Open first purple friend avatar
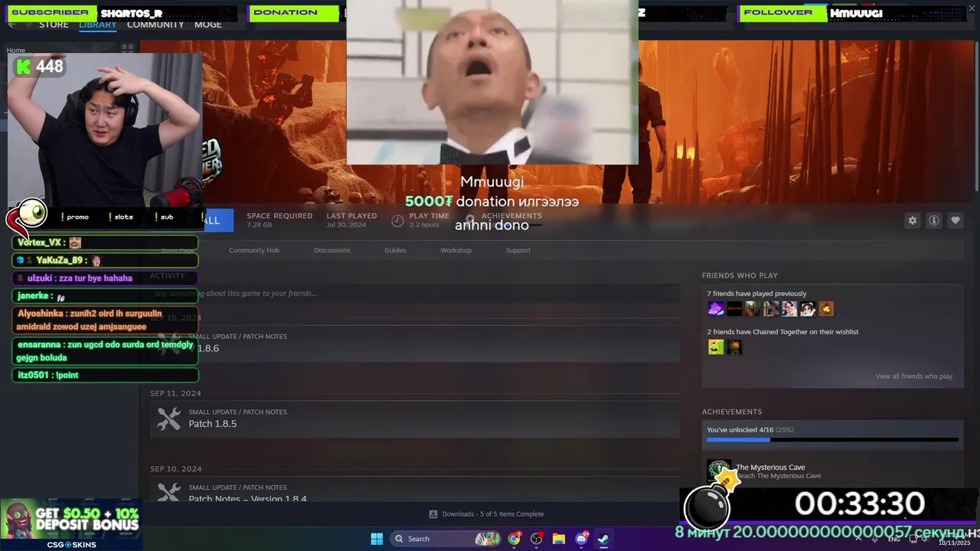Screen dimensions: 980x551 716,309
